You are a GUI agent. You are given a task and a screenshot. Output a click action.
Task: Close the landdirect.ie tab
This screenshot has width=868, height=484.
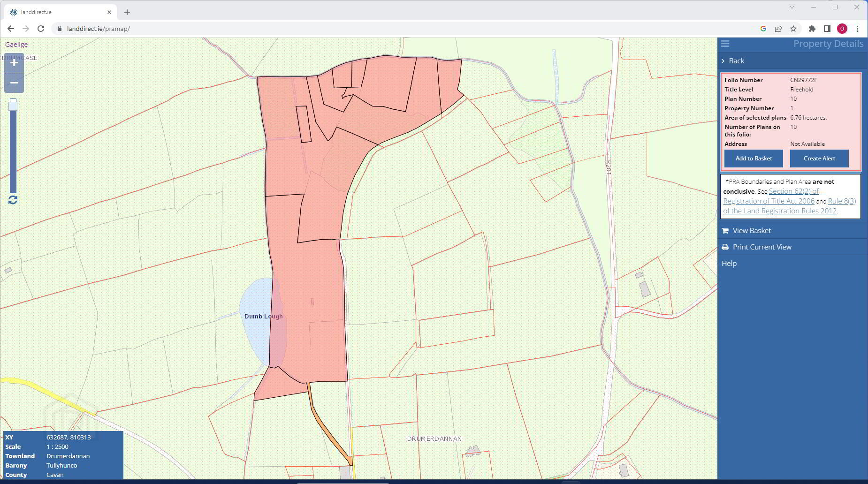[109, 12]
